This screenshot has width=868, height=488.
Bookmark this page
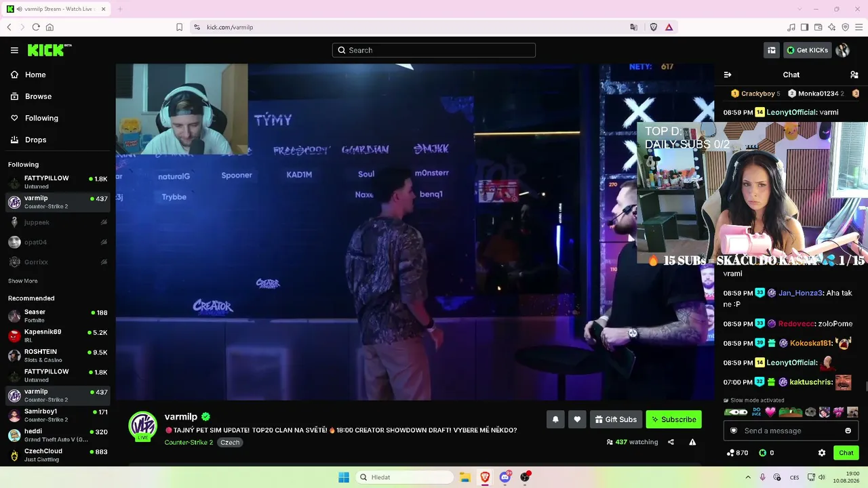179,27
